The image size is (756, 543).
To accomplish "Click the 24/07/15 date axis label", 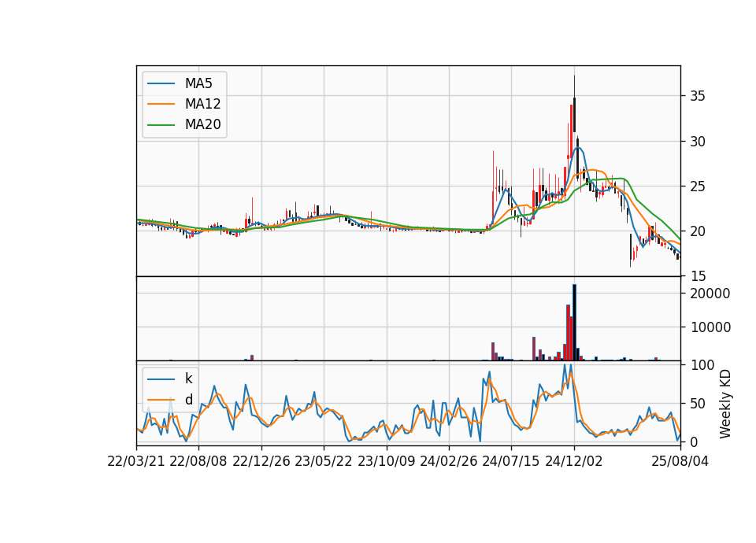I will [x=511, y=461].
